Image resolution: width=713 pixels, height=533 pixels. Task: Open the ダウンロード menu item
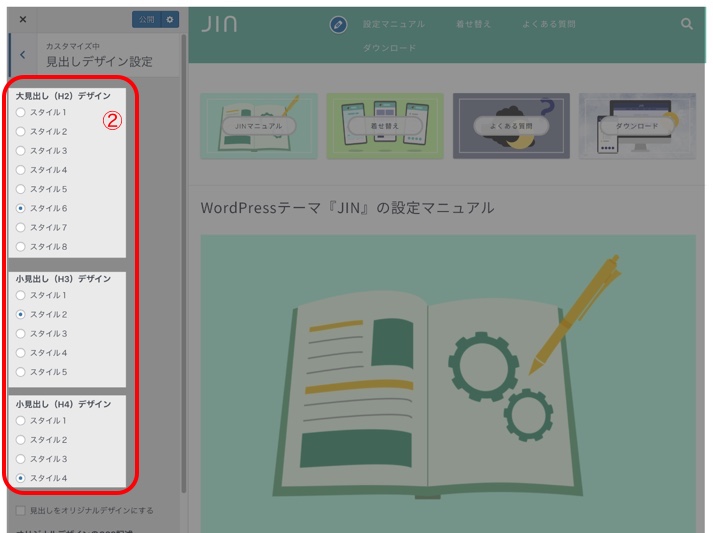coord(389,48)
